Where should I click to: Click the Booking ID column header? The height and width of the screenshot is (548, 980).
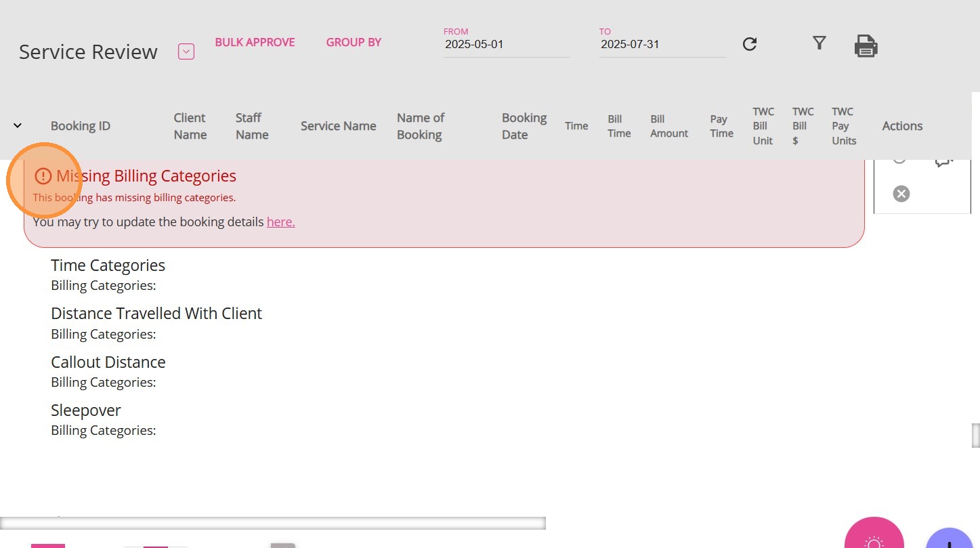[81, 126]
